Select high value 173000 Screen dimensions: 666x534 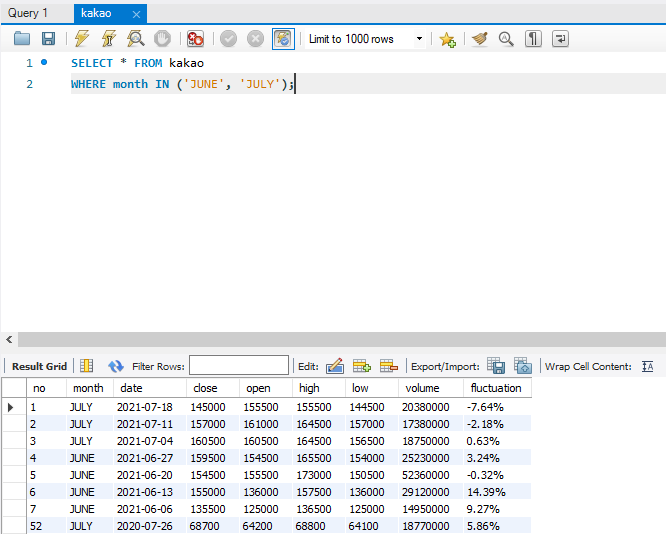point(319,475)
